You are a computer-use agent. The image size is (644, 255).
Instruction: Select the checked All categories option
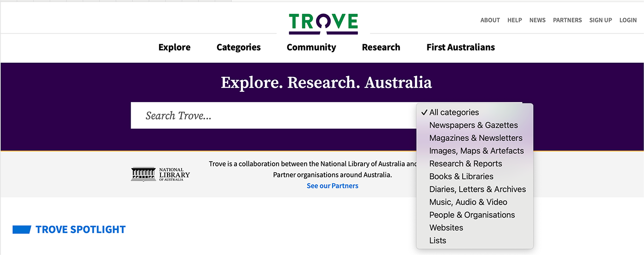(x=454, y=112)
